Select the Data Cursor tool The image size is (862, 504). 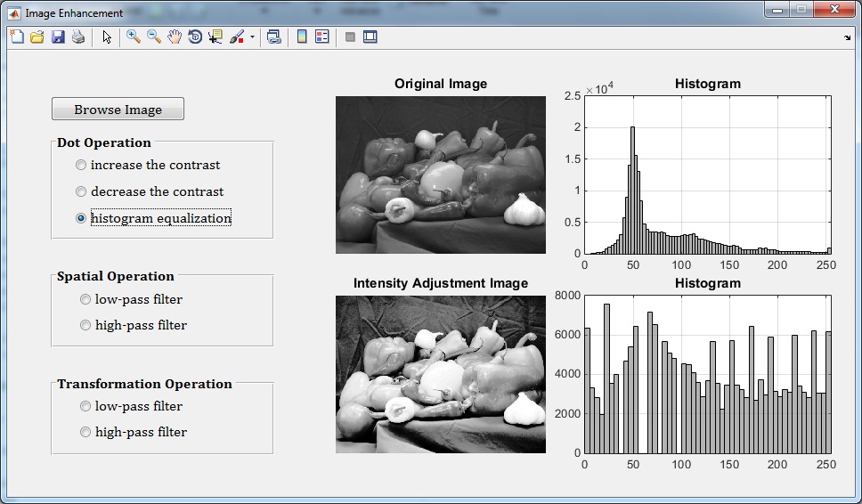(215, 37)
